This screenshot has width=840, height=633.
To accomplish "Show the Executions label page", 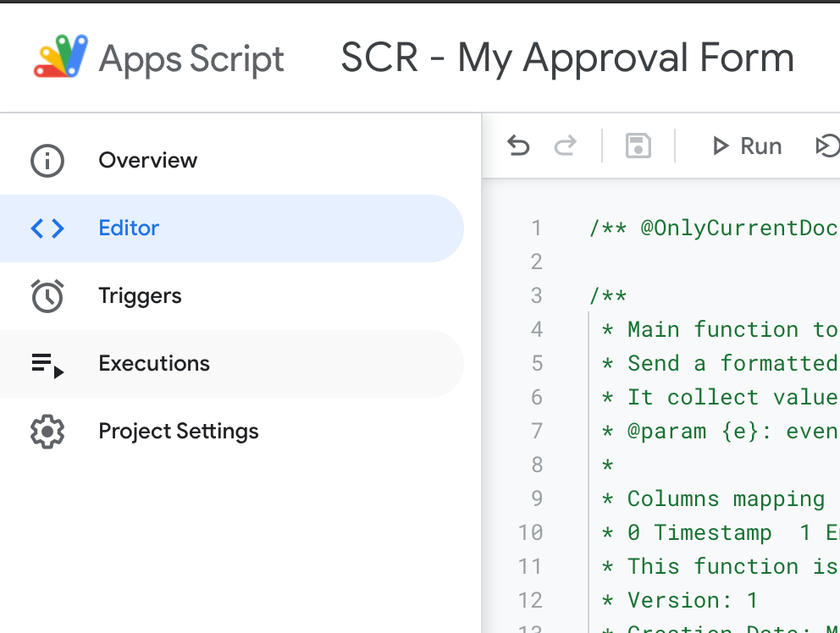I will pyautogui.click(x=154, y=364).
